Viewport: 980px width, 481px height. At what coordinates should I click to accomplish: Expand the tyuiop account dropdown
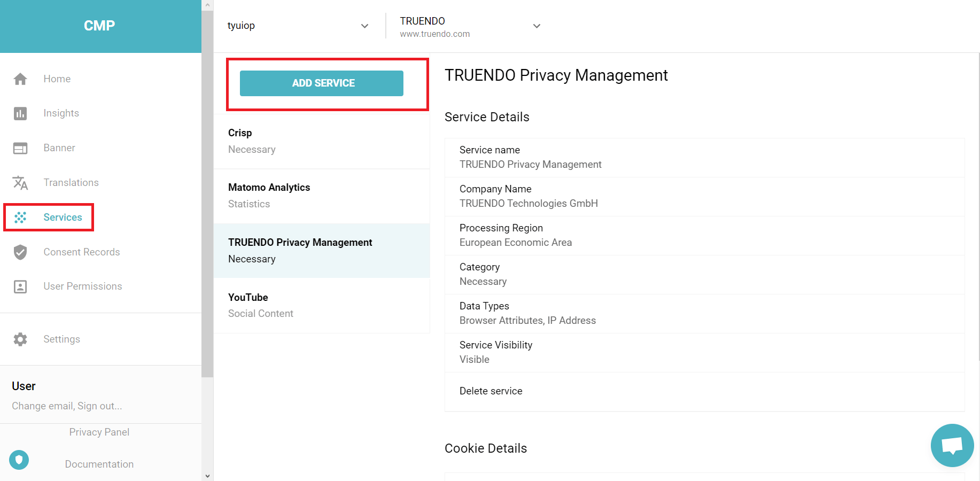point(364,26)
